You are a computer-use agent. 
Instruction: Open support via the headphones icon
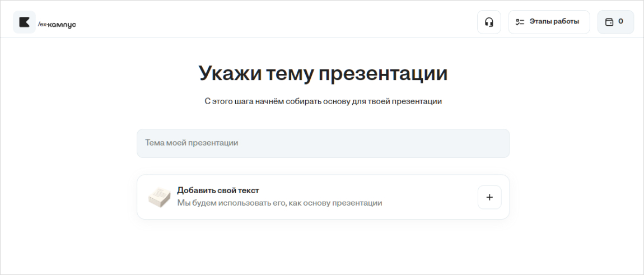489,22
